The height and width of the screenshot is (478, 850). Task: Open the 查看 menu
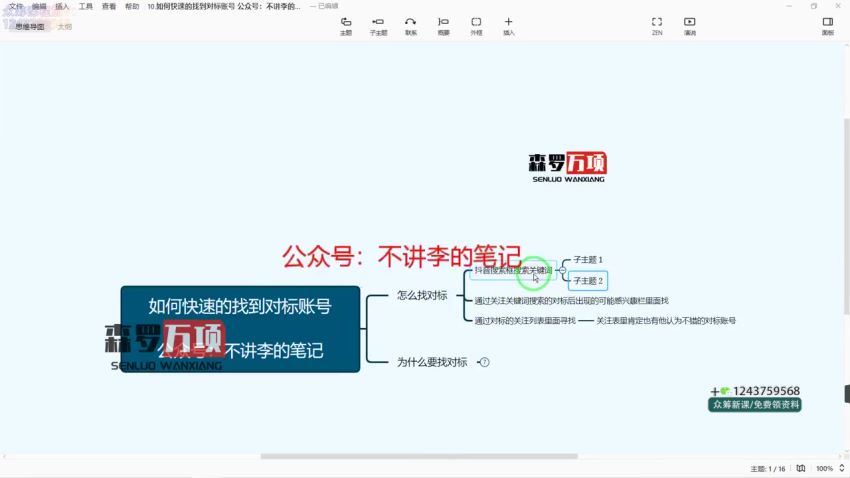(x=109, y=7)
